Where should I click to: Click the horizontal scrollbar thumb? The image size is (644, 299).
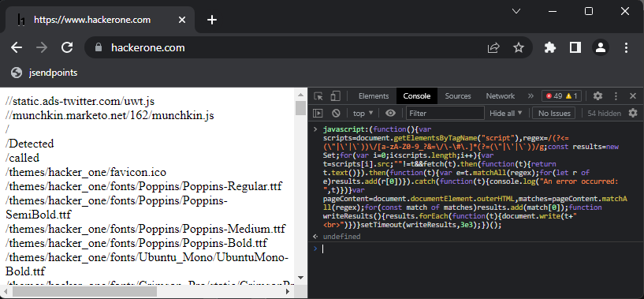pos(84,292)
